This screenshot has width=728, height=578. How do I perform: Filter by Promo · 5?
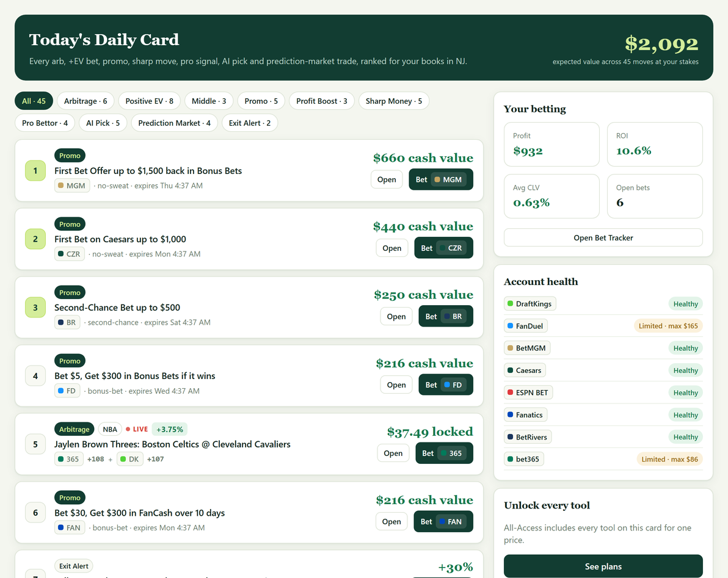click(261, 101)
